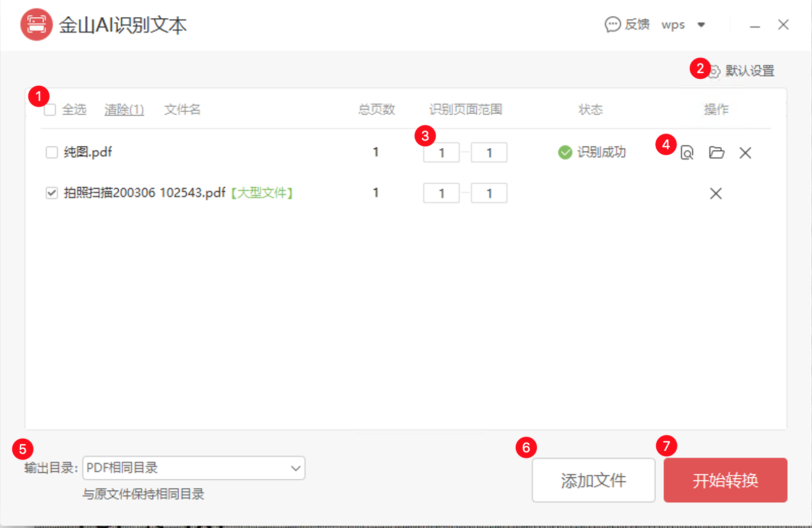The image size is (812, 528).
Task: Click the 状态 column header
Action: 590,110
